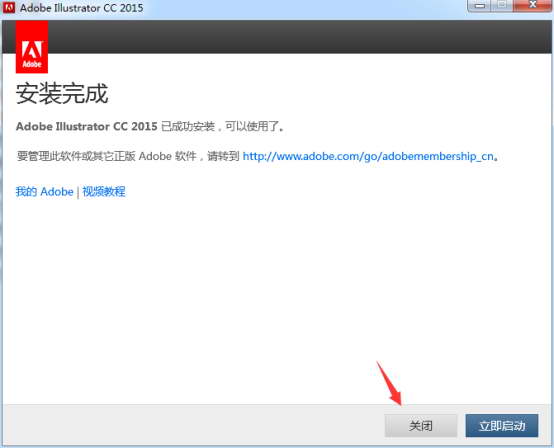The width and height of the screenshot is (554, 448).
Task: Minimize the installer window
Action: pyautogui.click(x=480, y=6)
